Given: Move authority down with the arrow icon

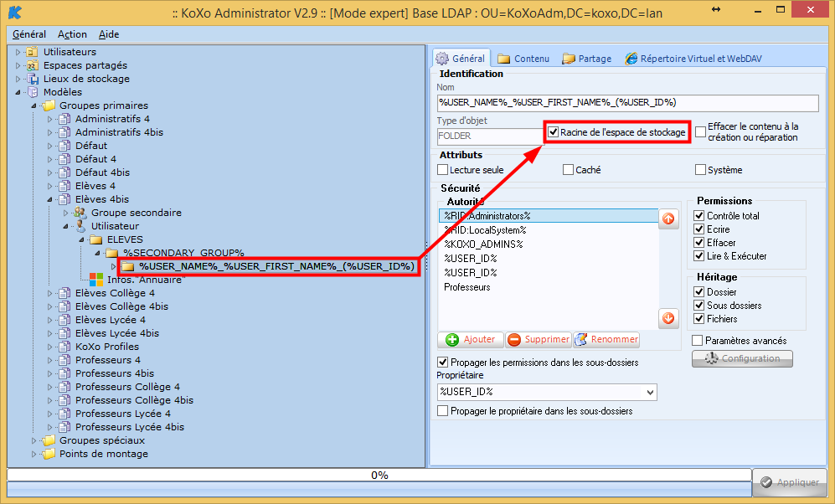Looking at the screenshot, I should (668, 318).
